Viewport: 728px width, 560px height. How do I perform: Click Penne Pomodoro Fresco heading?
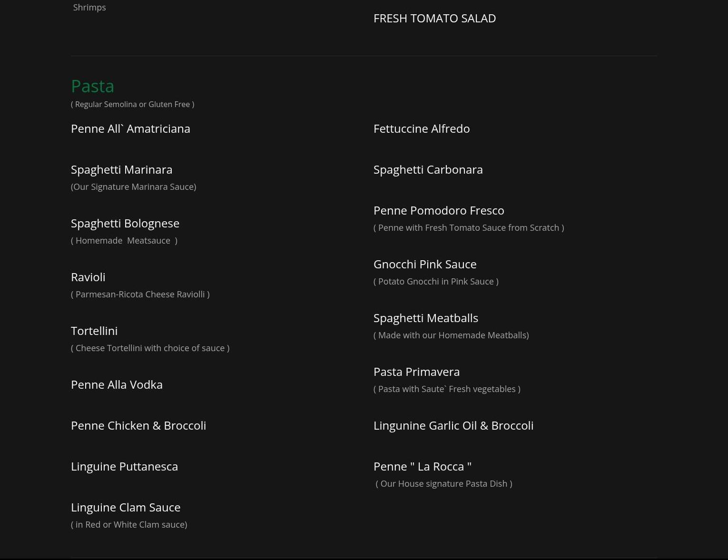pyautogui.click(x=438, y=211)
